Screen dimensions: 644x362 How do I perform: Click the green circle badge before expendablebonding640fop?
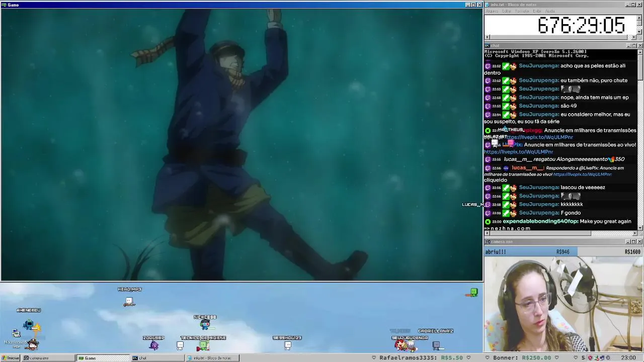pyautogui.click(x=488, y=222)
